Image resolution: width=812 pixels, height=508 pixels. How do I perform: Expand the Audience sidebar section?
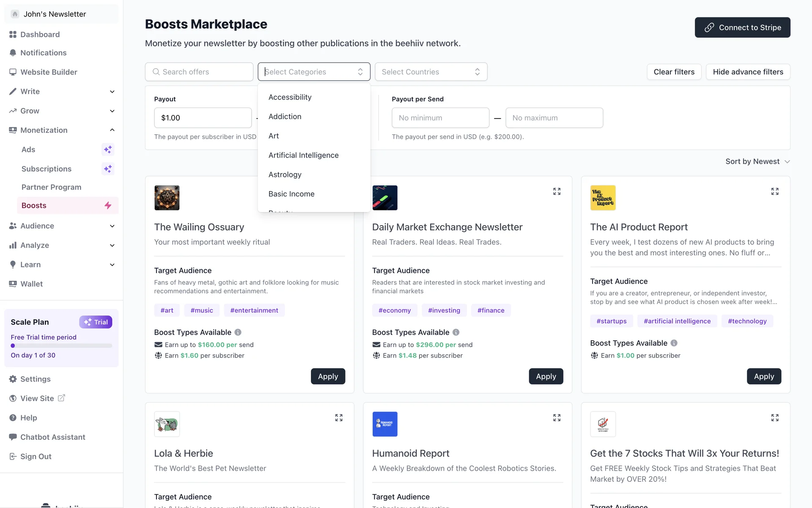click(x=112, y=226)
